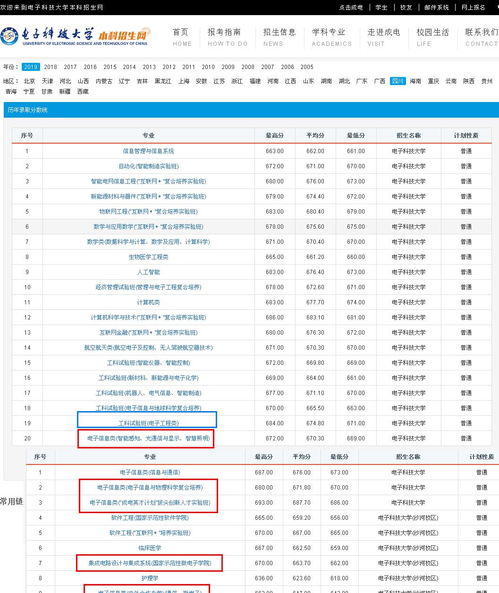Select region 黑龙江

tap(163, 81)
